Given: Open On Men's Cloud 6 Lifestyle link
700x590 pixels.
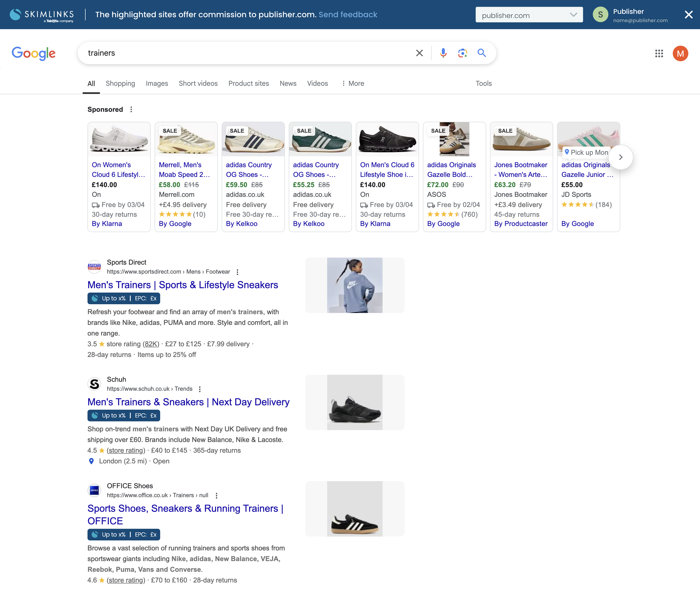Looking at the screenshot, I should [x=387, y=170].
